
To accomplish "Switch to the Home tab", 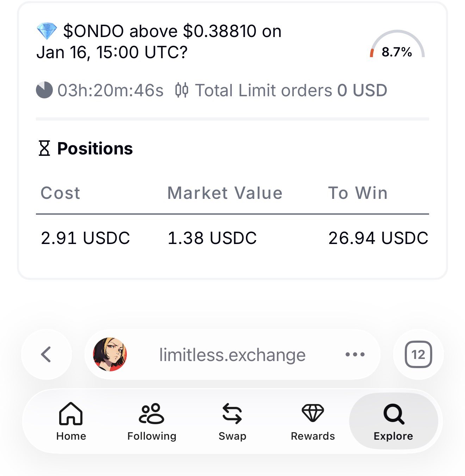I will [71, 421].
